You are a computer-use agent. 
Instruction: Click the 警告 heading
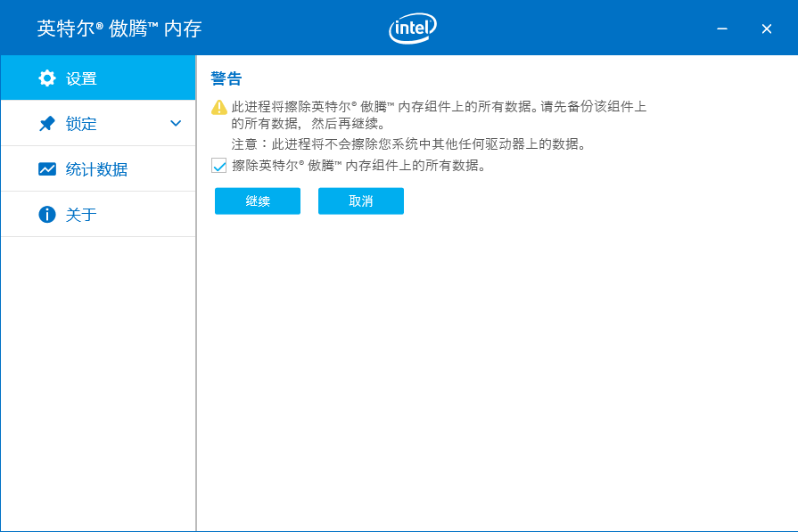[226, 78]
